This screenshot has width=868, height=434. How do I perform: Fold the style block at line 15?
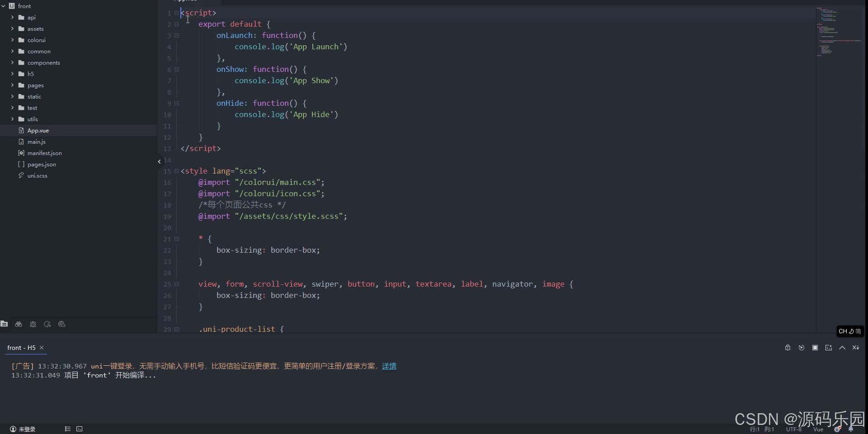tap(176, 171)
